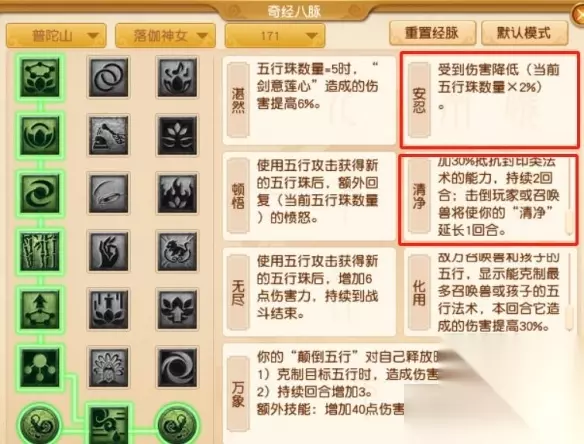Select the lotus with upward arrow icon
This screenshot has width=584, height=444.
[177, 310]
